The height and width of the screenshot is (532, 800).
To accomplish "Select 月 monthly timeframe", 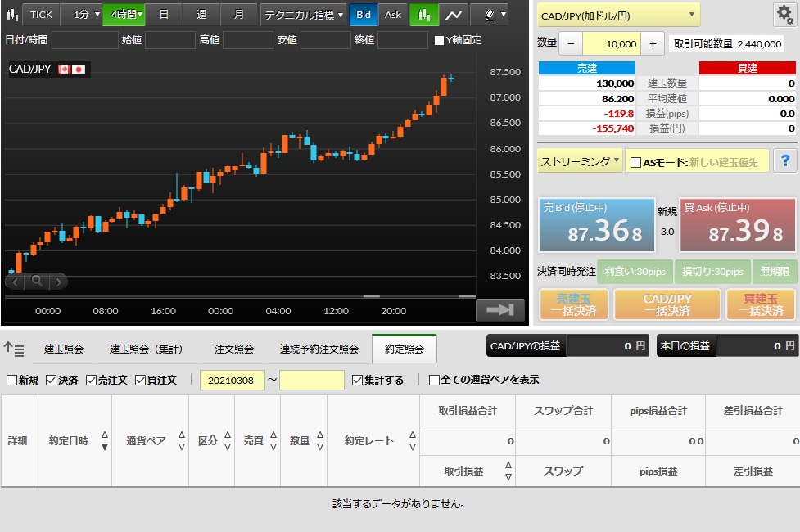I will [239, 15].
